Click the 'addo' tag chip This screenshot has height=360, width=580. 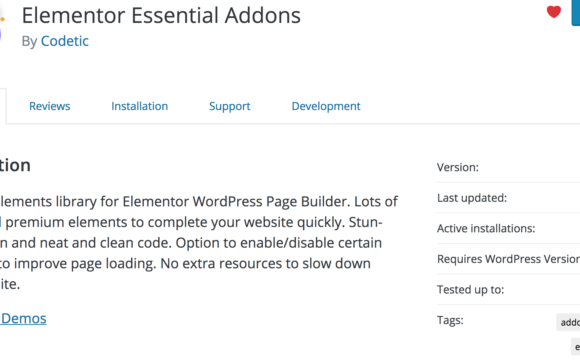(569, 322)
